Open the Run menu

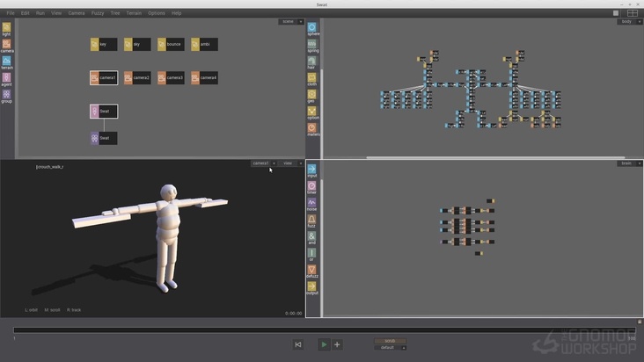[40, 13]
